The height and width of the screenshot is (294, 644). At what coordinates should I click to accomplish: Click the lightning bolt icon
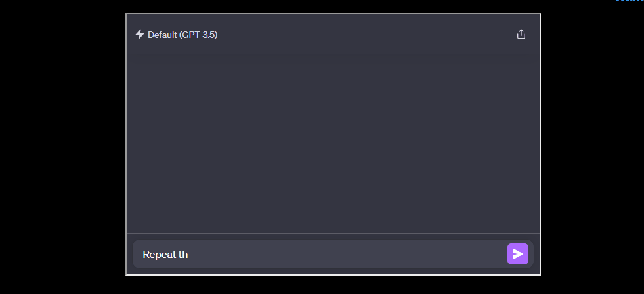pyautogui.click(x=139, y=34)
